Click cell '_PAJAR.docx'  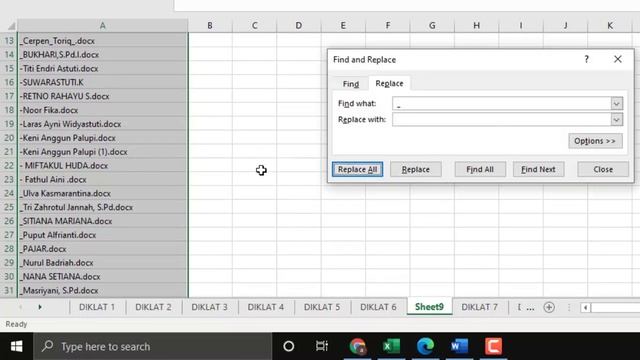coord(102,249)
